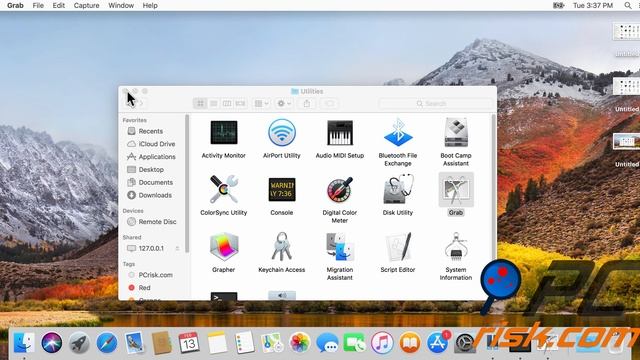Select Documents in the sidebar

(155, 182)
